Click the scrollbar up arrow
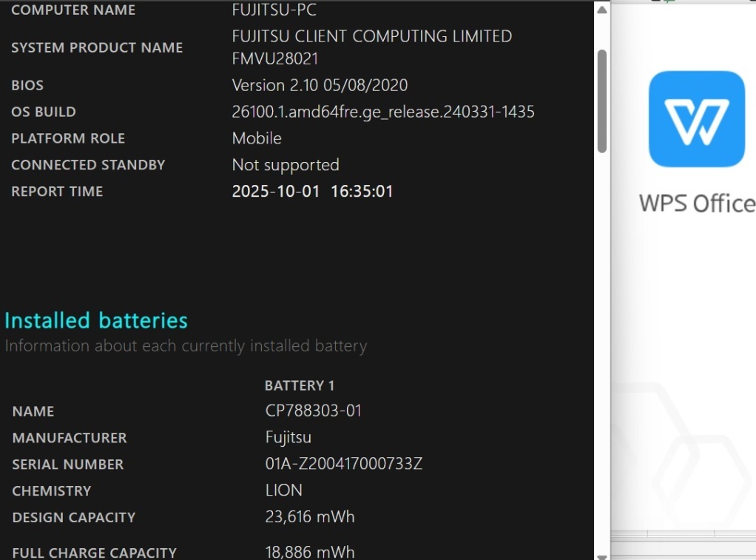The width and height of the screenshot is (756, 560). (x=601, y=9)
